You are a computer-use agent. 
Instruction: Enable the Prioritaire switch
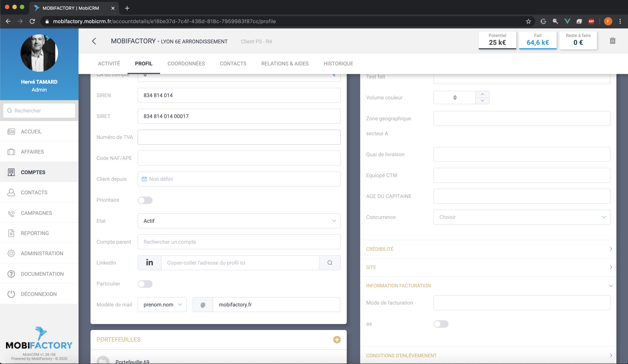tap(145, 200)
